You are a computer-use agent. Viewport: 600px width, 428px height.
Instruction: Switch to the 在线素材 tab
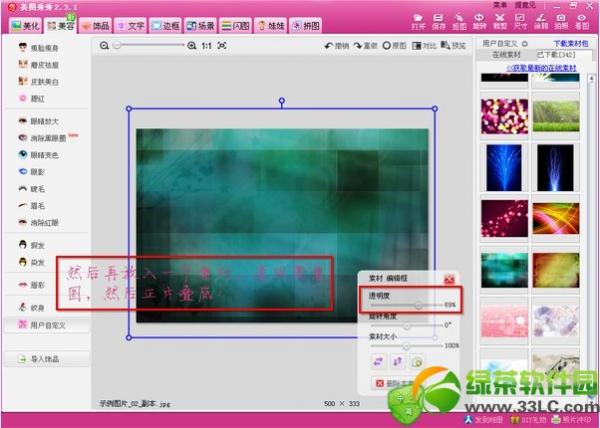(x=506, y=55)
